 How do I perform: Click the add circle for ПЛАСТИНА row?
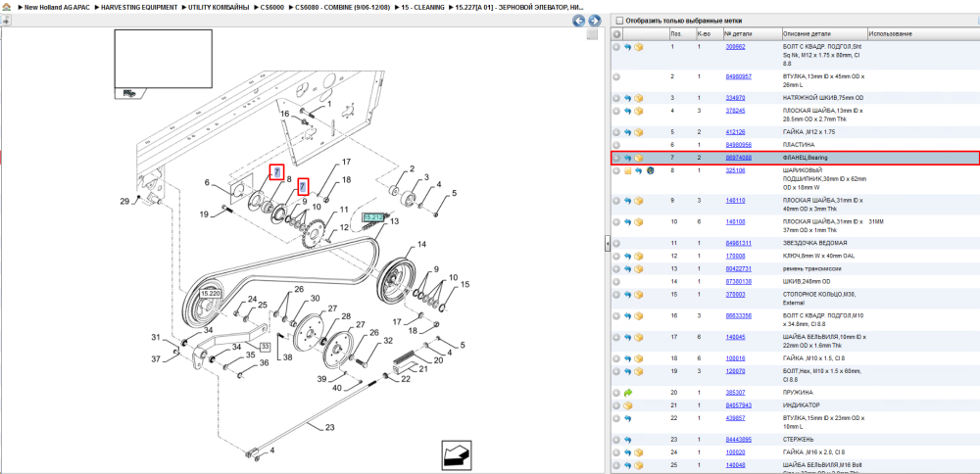point(616,145)
